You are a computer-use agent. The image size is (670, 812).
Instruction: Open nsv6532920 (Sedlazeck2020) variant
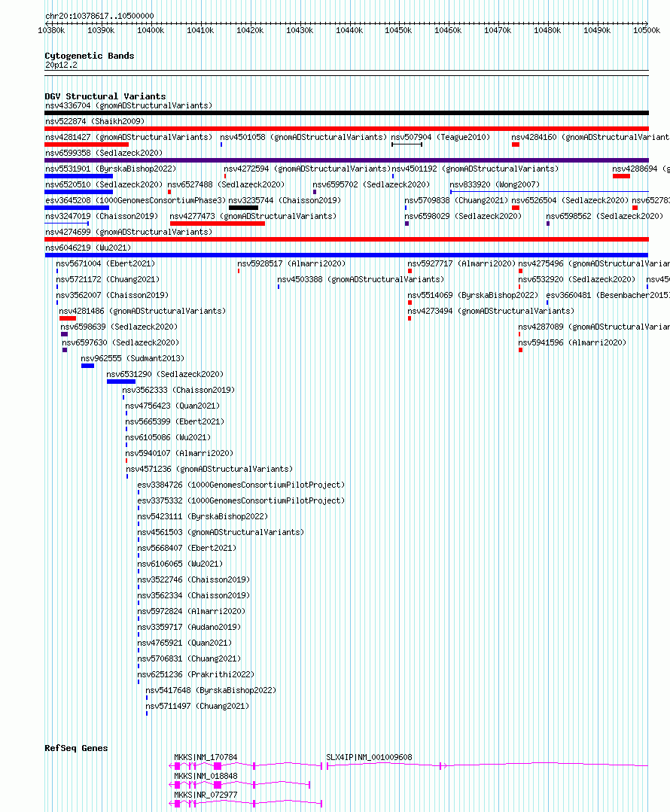point(577,279)
